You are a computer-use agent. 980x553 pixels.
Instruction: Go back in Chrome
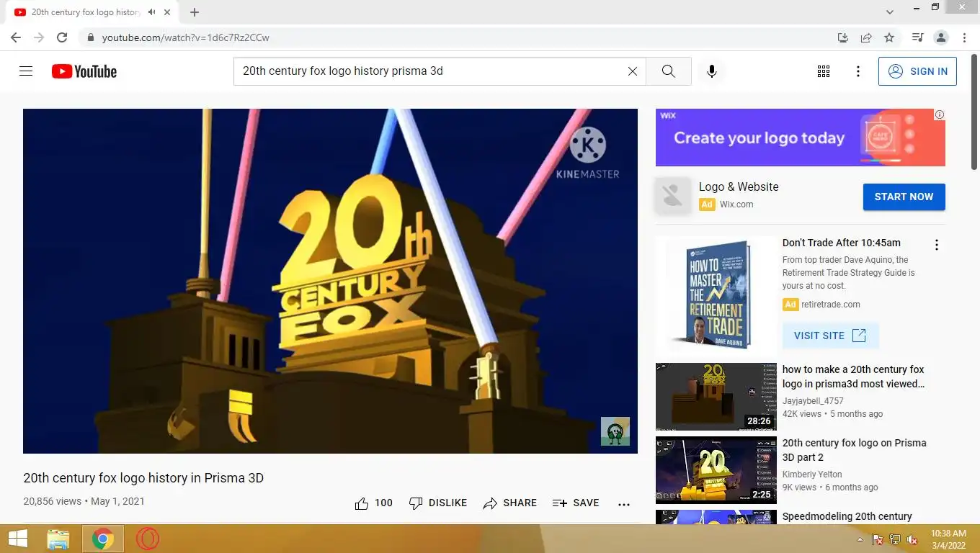16,37
